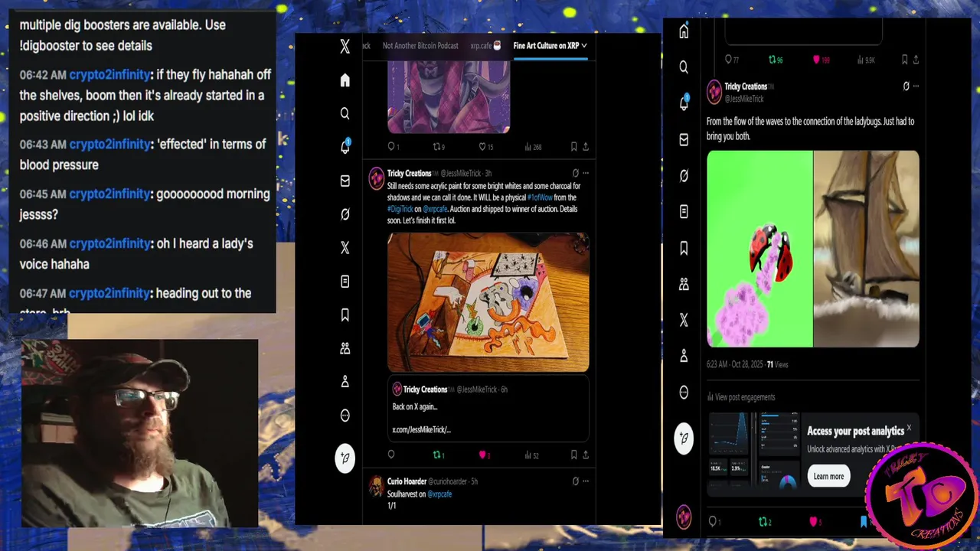Image resolution: width=980 pixels, height=551 pixels.
Task: Switch to Not Another Bitcoin Podcast tab
Action: coord(420,46)
